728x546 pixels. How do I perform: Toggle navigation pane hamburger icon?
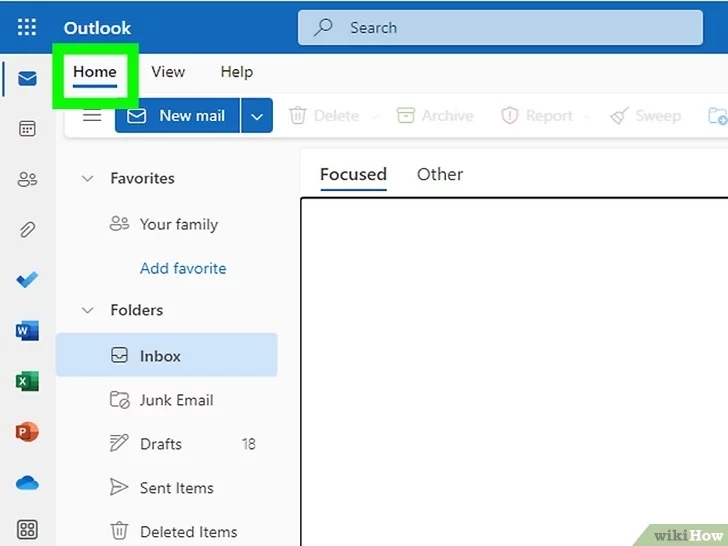coord(92,116)
